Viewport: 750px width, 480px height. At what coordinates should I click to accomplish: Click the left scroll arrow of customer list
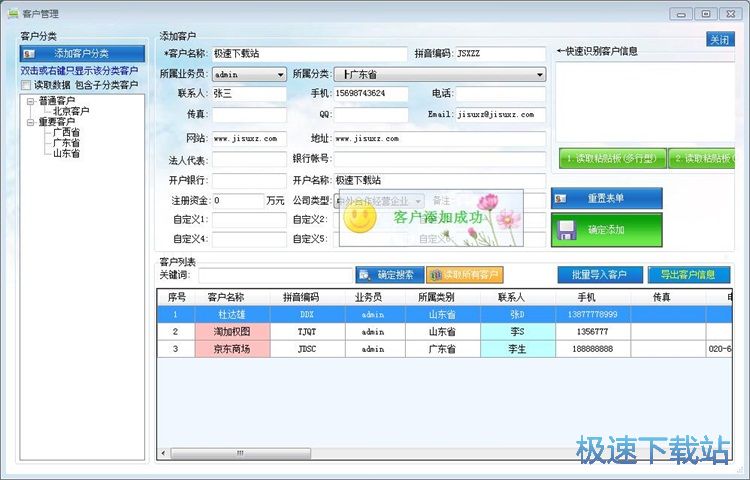tap(164, 453)
